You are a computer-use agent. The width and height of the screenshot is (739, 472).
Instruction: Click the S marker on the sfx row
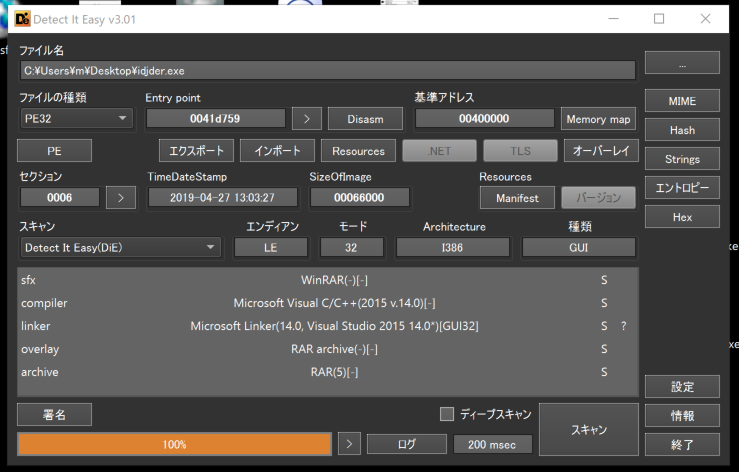[x=604, y=280]
